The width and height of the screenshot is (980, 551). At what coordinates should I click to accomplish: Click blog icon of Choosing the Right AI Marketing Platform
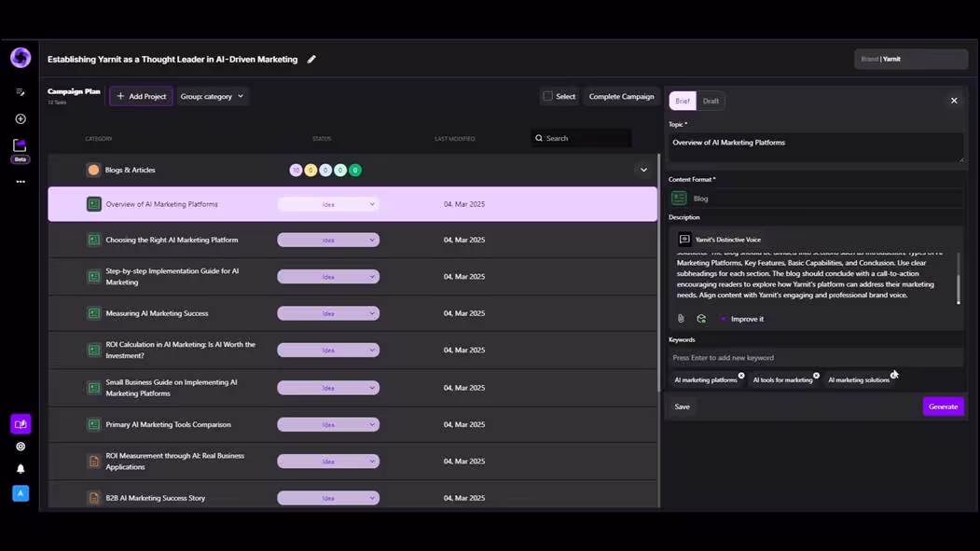pyautogui.click(x=94, y=240)
